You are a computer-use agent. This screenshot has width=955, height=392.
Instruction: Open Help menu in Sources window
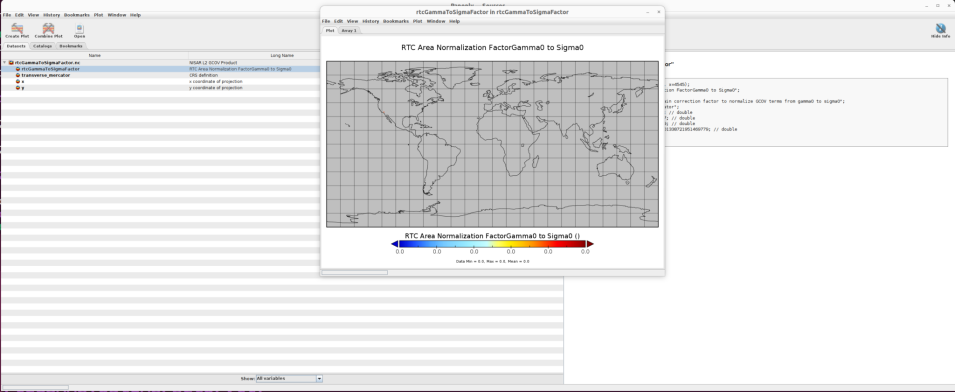pos(135,15)
